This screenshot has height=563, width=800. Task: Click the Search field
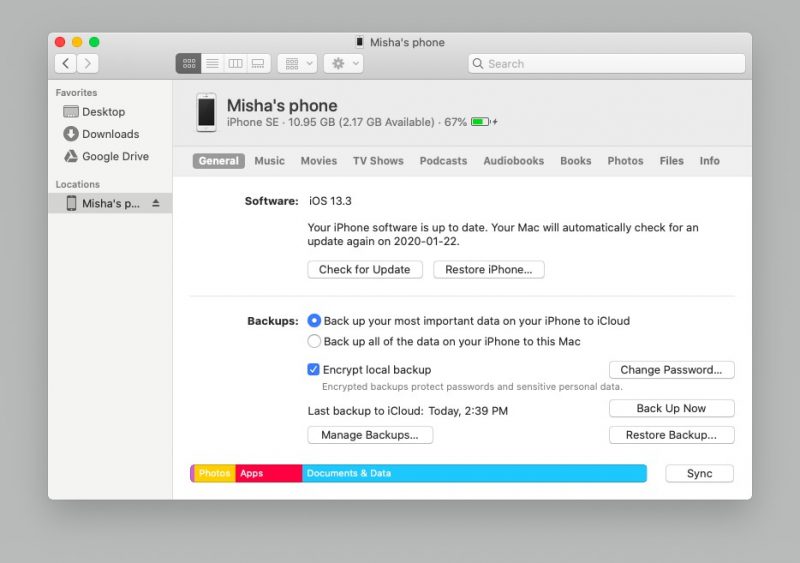coord(607,63)
